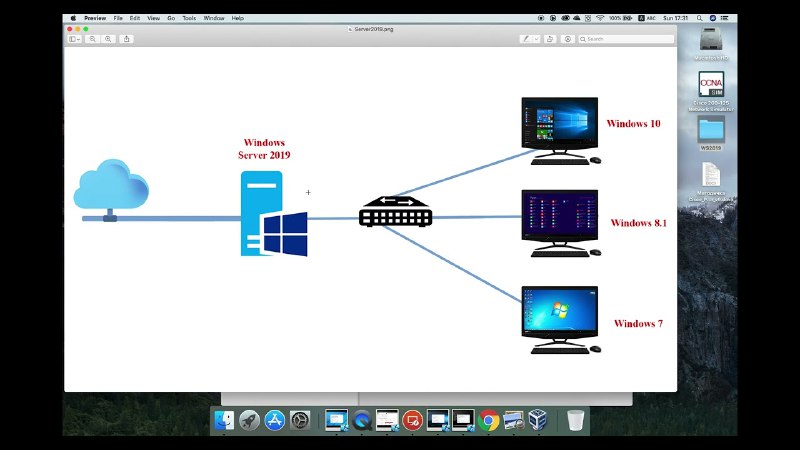Click the Wi-Fi status icon

600,18
